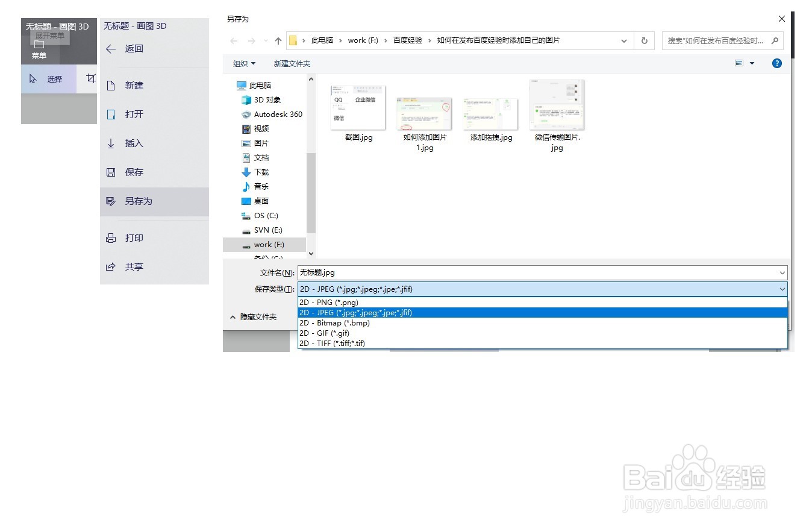Click the navigation pane scroll down arrow
The image size is (812, 531).
[x=311, y=254]
